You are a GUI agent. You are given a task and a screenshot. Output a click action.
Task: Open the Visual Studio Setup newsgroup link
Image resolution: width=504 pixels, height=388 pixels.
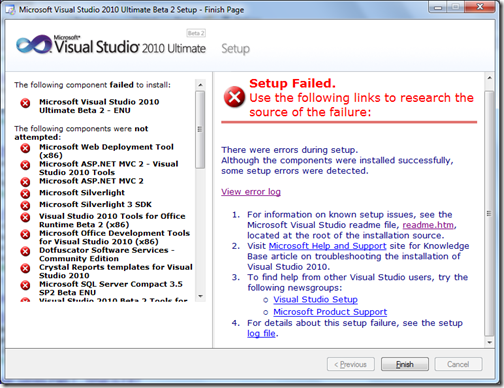point(315,299)
